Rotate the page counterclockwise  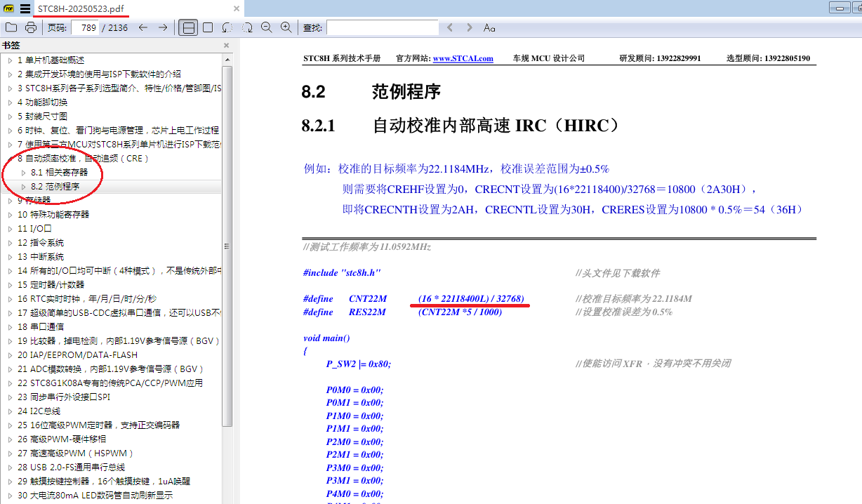coord(227,27)
